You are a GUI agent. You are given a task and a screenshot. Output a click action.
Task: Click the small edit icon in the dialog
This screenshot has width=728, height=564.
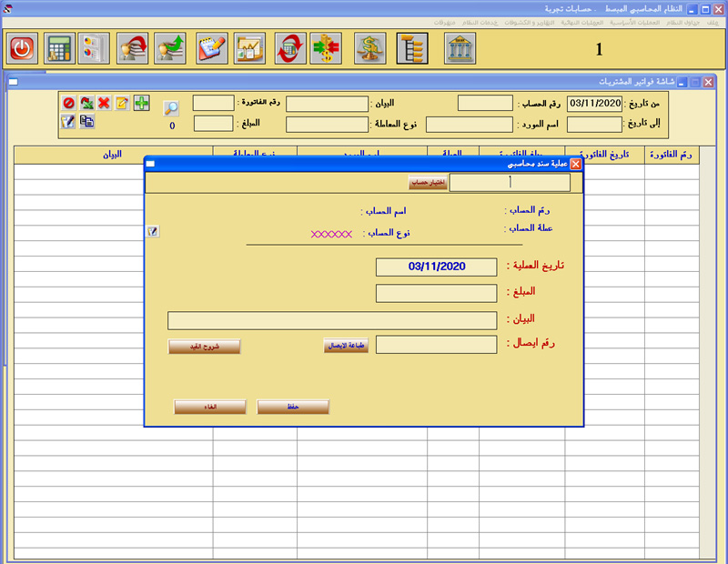click(153, 232)
